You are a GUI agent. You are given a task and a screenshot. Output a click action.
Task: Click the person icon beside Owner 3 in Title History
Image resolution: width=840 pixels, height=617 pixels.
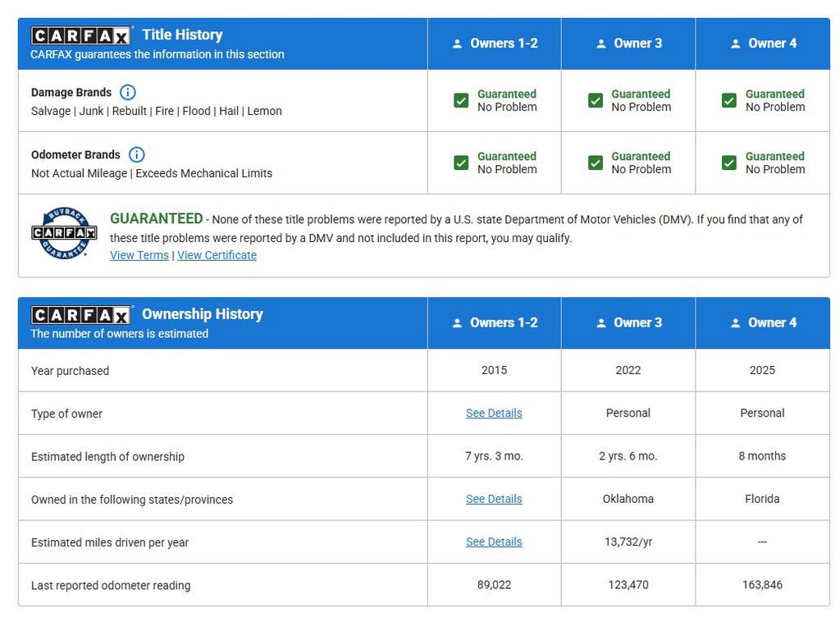601,43
